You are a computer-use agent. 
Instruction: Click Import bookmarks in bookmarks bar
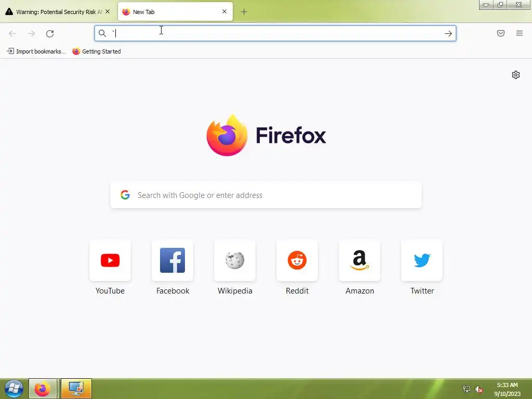coord(36,51)
